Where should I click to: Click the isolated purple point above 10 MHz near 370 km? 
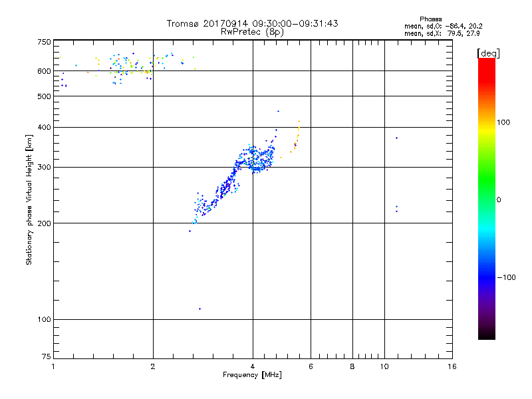tap(396, 138)
